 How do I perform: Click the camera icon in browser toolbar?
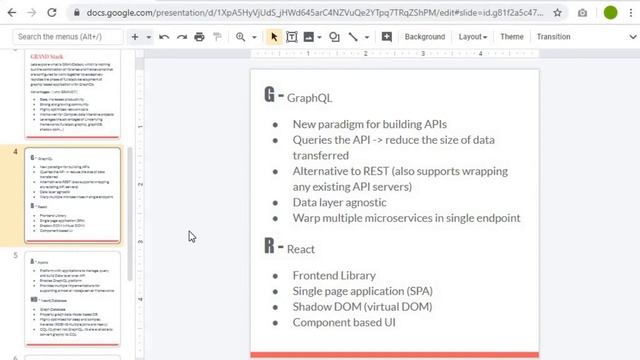click(x=582, y=13)
